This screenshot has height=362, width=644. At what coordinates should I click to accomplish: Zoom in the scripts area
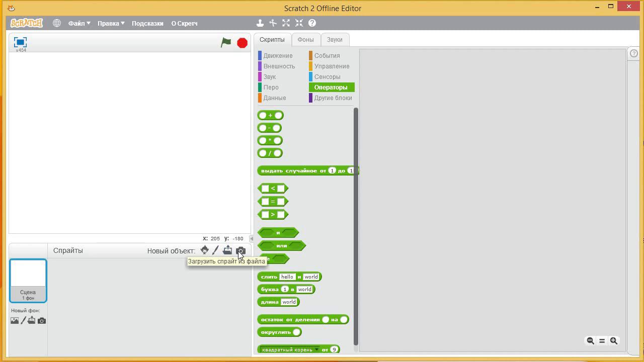pos(614,340)
